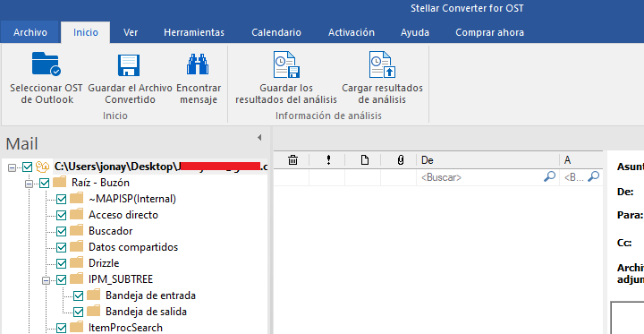Click the ~MAPISP(Internal) folder icon
The width and height of the screenshot is (644, 334).
pyautogui.click(x=76, y=199)
